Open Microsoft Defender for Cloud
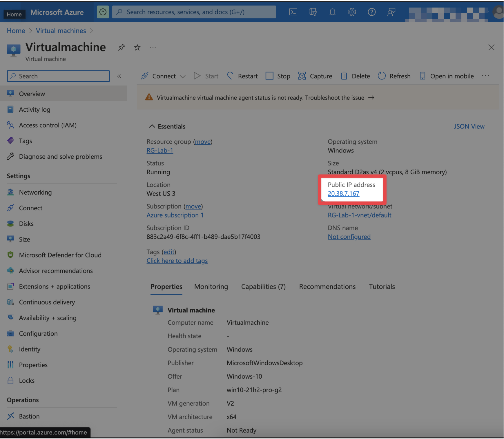This screenshot has height=439, width=504. [60, 255]
